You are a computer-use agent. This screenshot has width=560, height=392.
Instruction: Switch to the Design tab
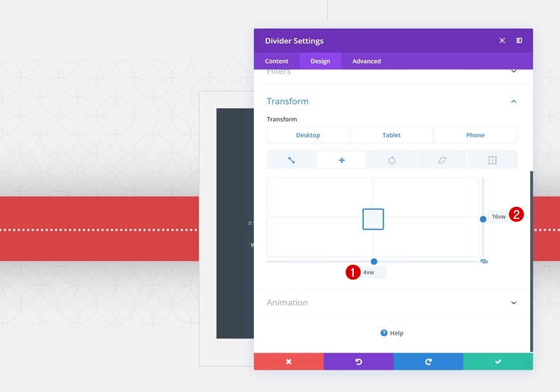pos(320,61)
